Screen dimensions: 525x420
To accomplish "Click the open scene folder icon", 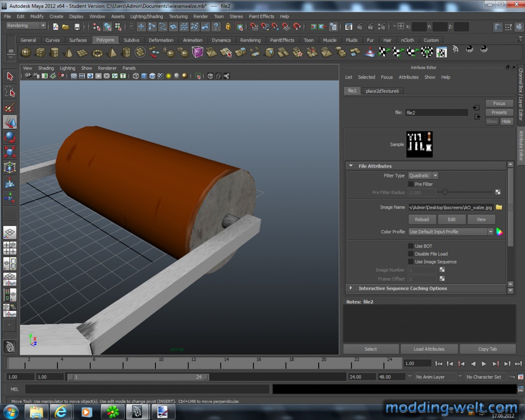I will [x=66, y=27].
